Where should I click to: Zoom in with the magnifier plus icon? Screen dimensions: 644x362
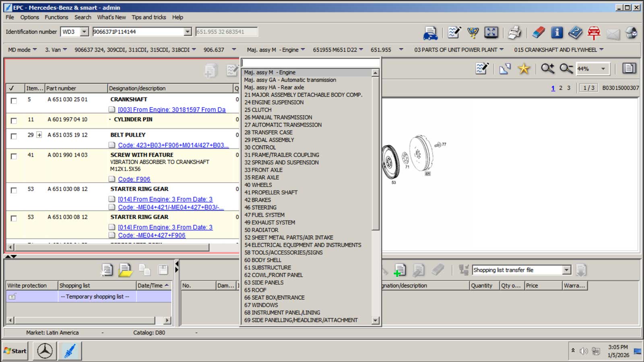[x=547, y=69]
